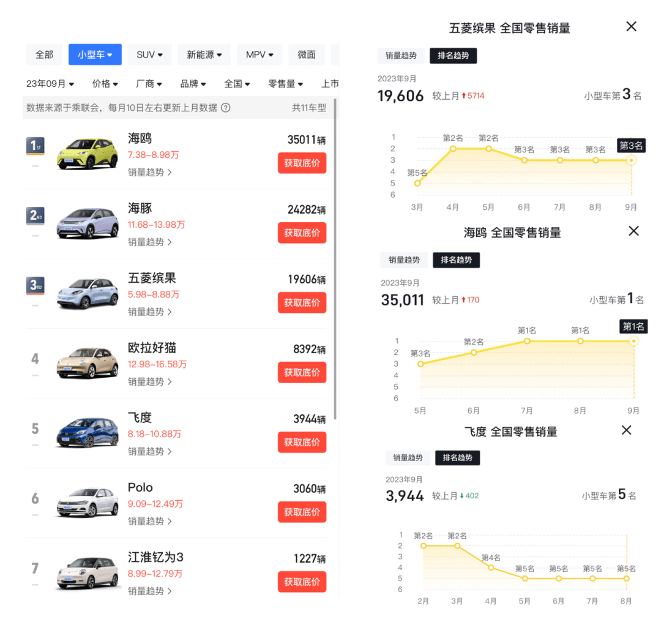Click the 2nd place rank badge

[35, 216]
